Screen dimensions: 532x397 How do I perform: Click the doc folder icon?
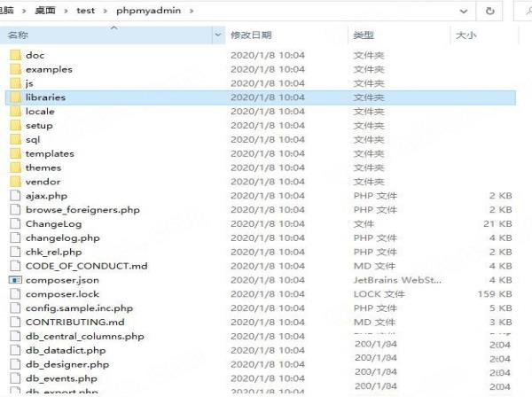14,55
